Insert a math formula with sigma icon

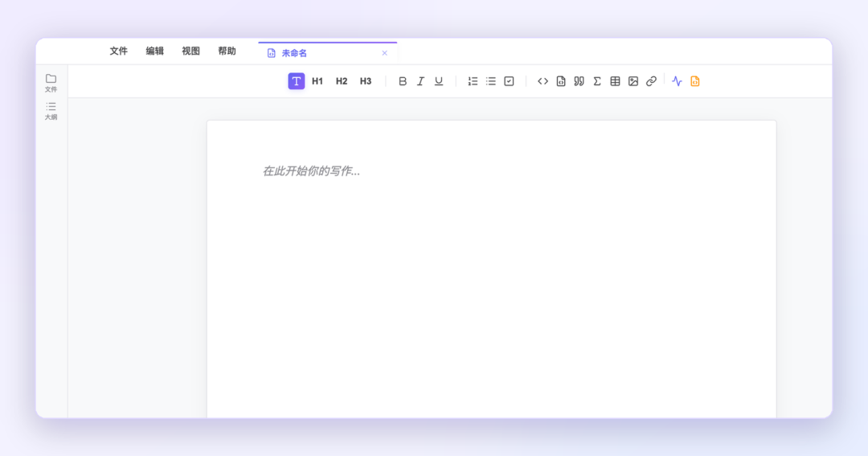[596, 81]
